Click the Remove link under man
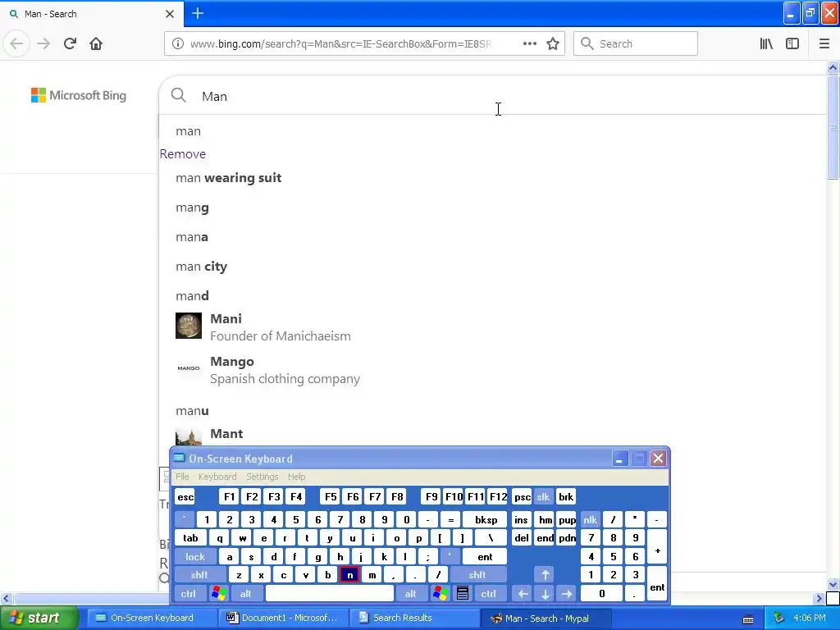 183,154
